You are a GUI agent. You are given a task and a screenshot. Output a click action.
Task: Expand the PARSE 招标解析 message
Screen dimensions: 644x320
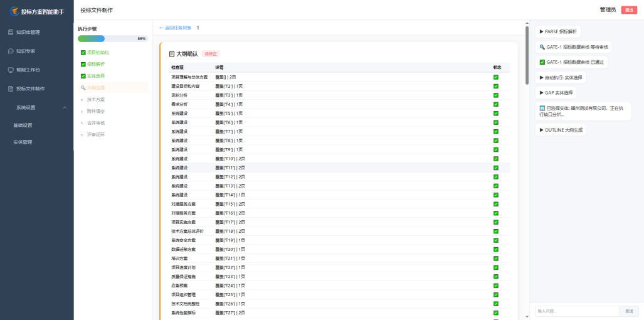(x=558, y=31)
